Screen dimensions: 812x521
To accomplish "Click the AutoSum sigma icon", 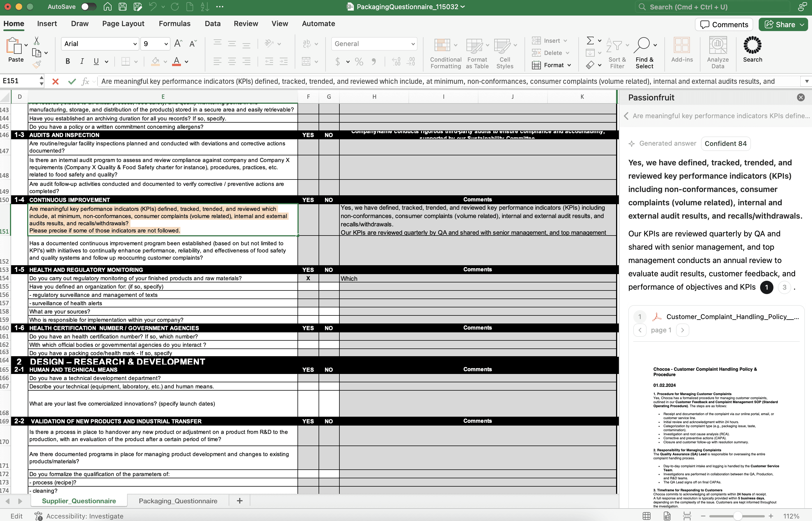I will point(590,41).
